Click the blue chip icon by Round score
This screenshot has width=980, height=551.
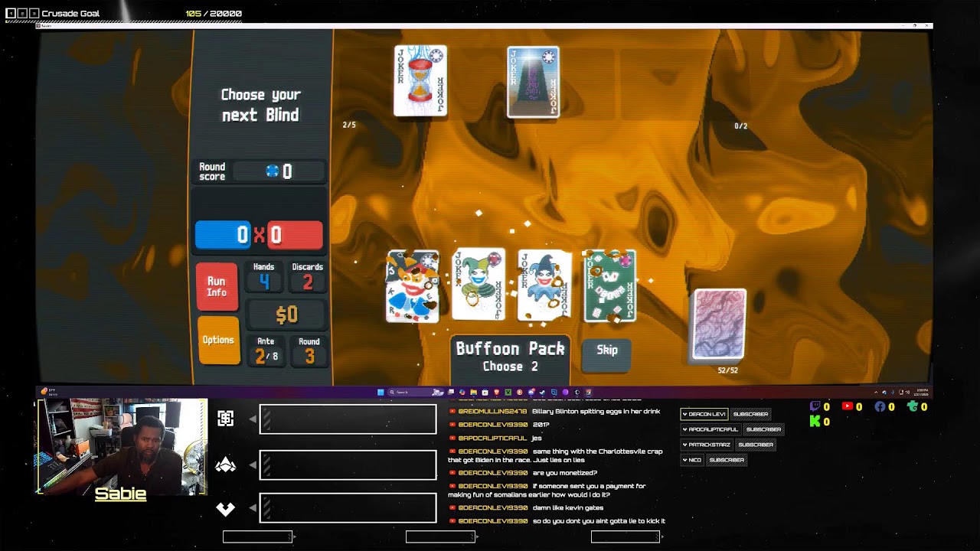(x=272, y=171)
